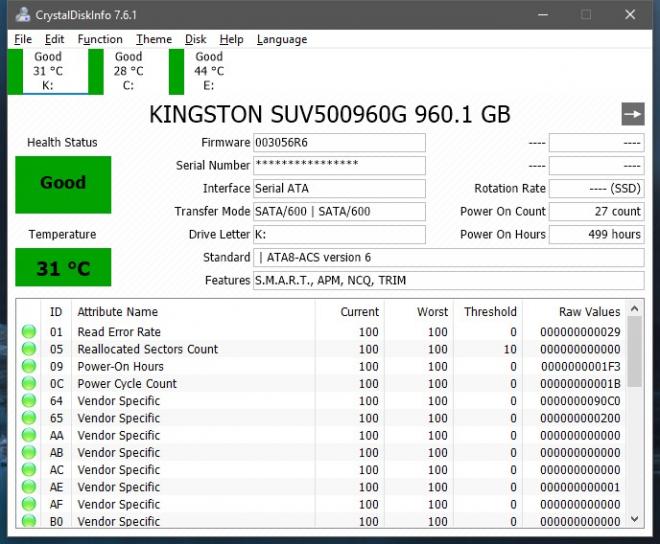660x544 pixels.
Task: Click the Health Status label
Action: [x=62, y=142]
